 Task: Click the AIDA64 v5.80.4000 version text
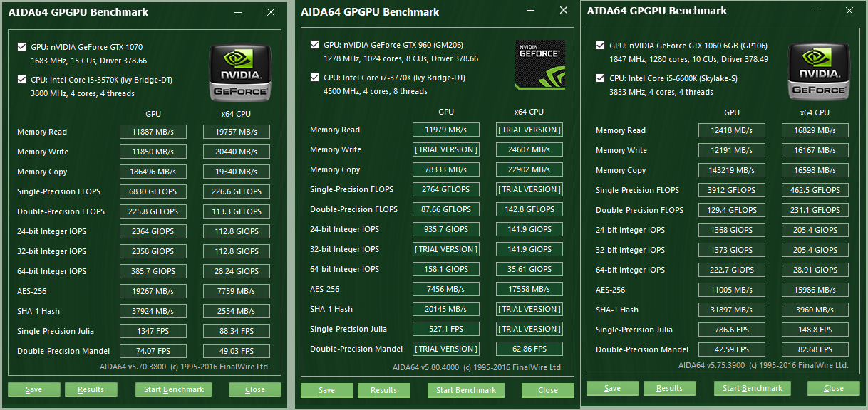pos(426,367)
